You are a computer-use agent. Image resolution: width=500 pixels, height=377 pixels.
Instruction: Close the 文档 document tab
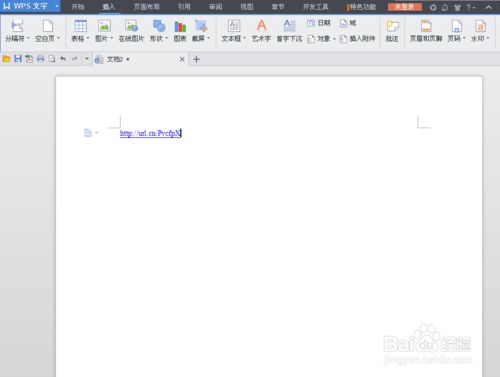182,59
